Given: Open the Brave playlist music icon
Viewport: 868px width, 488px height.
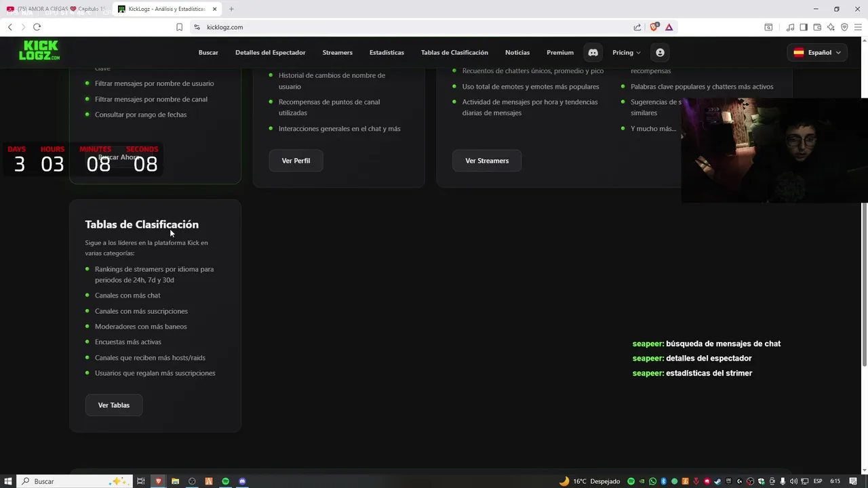Looking at the screenshot, I should pos(790,27).
